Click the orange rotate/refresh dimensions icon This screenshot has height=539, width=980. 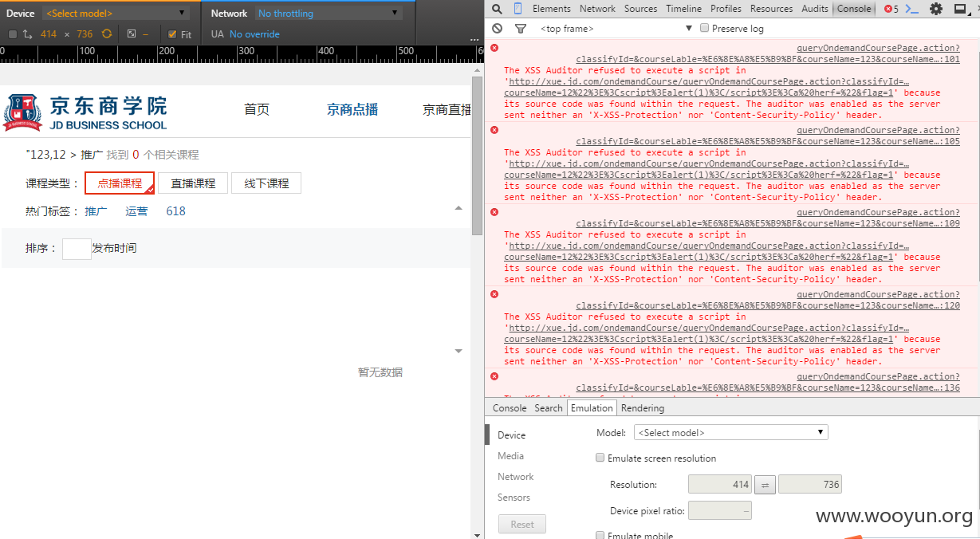coord(107,34)
